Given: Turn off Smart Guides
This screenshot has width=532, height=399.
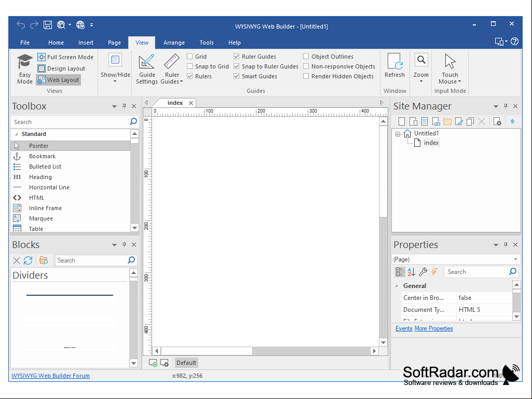Looking at the screenshot, I should [x=237, y=76].
